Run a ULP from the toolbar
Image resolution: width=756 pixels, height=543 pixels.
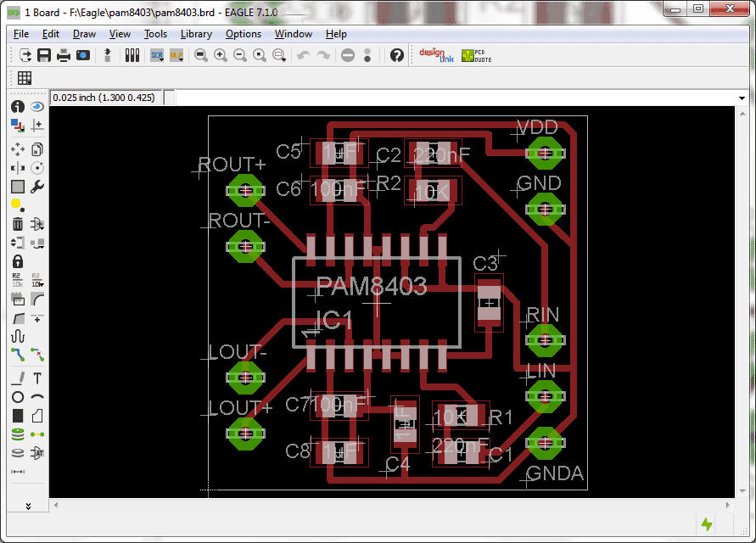click(176, 55)
